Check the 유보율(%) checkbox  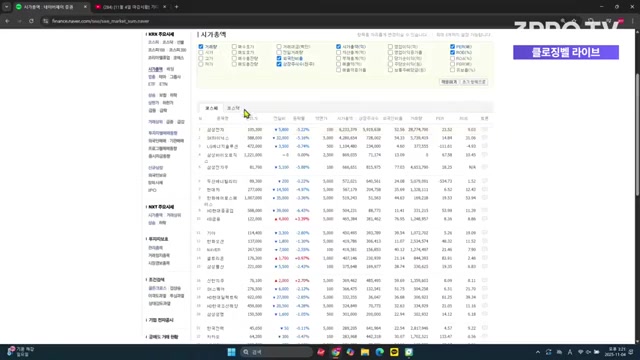[x=452, y=70]
